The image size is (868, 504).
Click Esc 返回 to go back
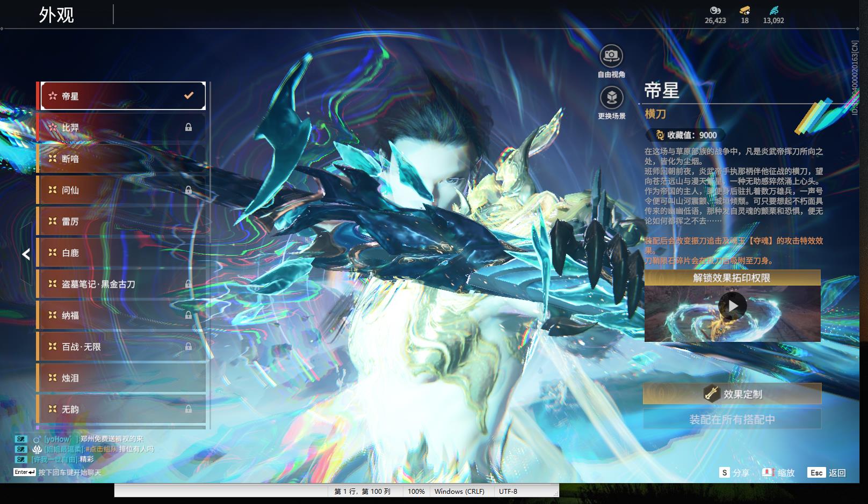tap(827, 472)
